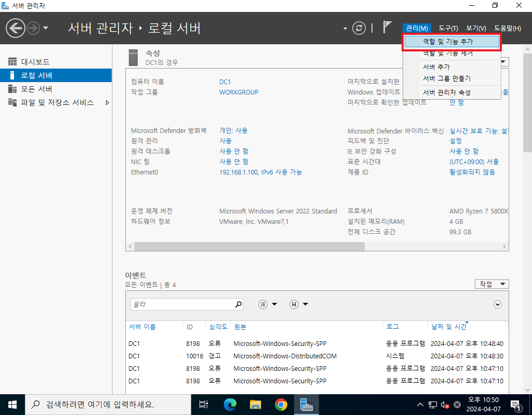Click the main vertical scrollbar down arrow

point(527,390)
